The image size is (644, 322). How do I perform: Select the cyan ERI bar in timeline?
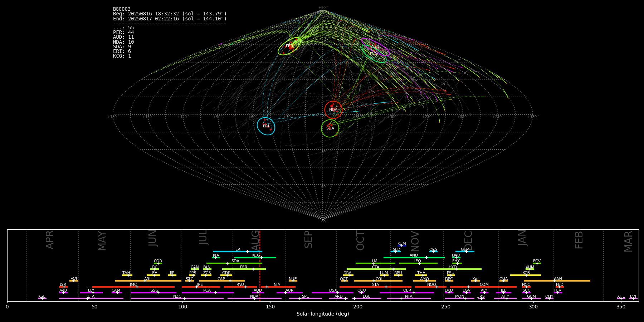click(238, 252)
